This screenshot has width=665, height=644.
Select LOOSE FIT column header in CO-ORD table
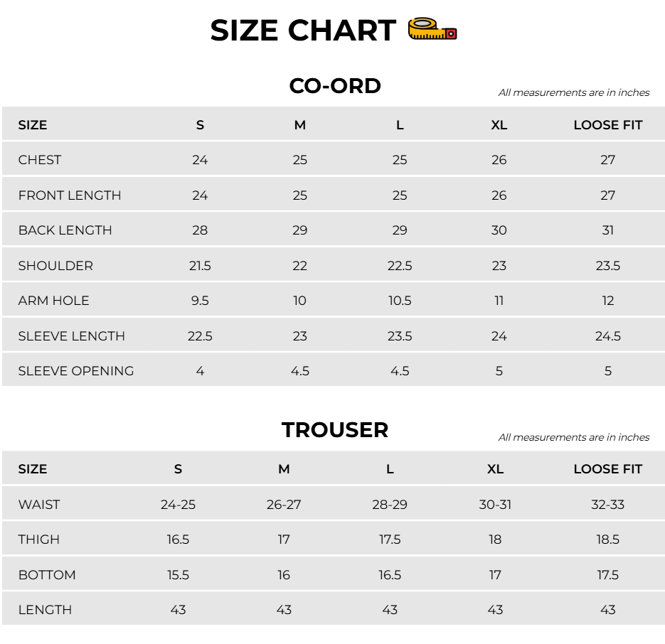(607, 125)
